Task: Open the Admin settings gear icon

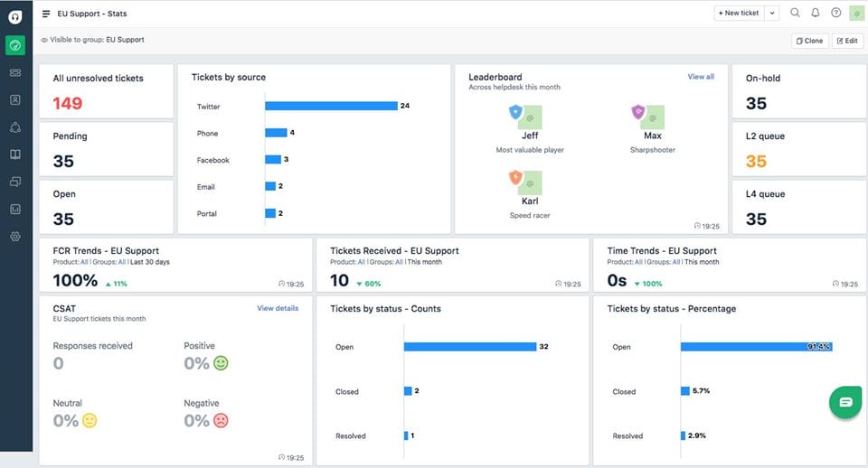Action: tap(15, 236)
